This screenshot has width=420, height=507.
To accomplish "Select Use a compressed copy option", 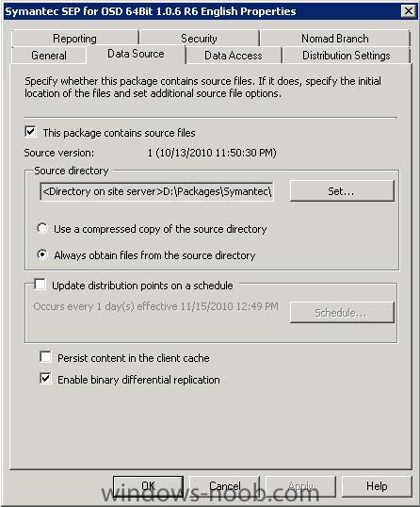I will (42, 228).
